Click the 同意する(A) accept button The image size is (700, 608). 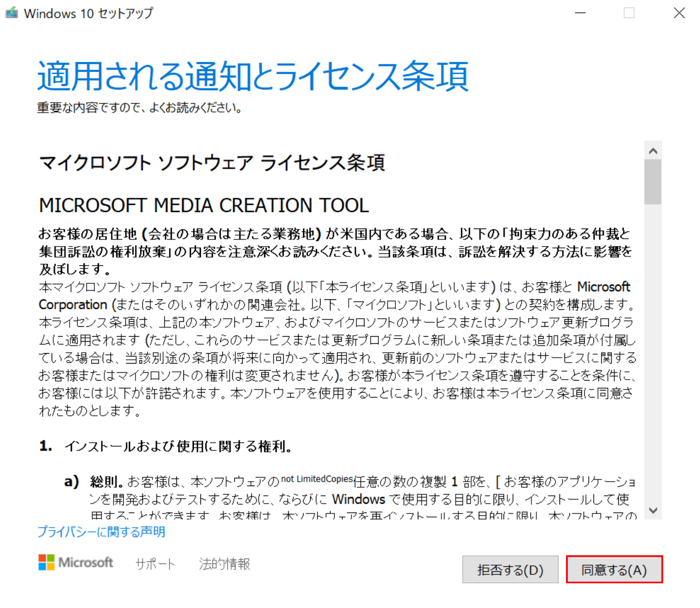point(614,570)
